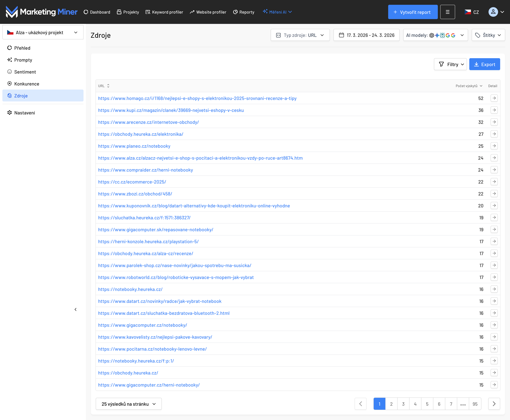The height and width of the screenshot is (420, 510).
Task: Open Konkurence in sidebar
Action: [x=27, y=84]
